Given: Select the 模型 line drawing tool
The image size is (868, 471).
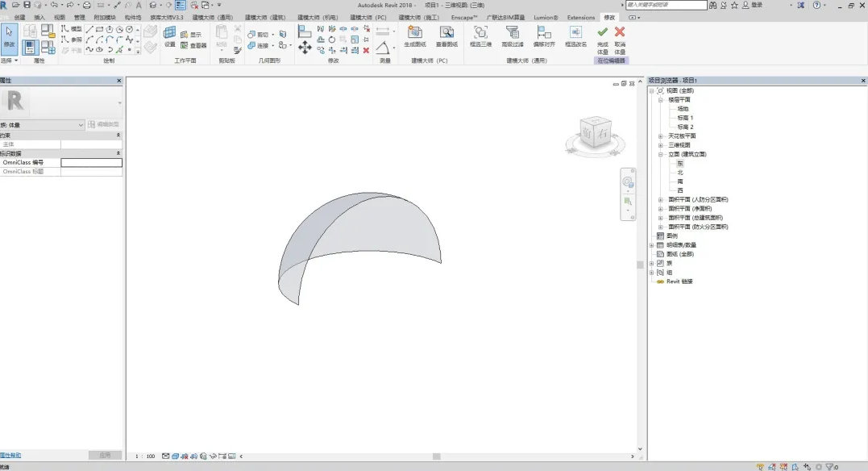Looking at the screenshot, I should coord(76,30).
